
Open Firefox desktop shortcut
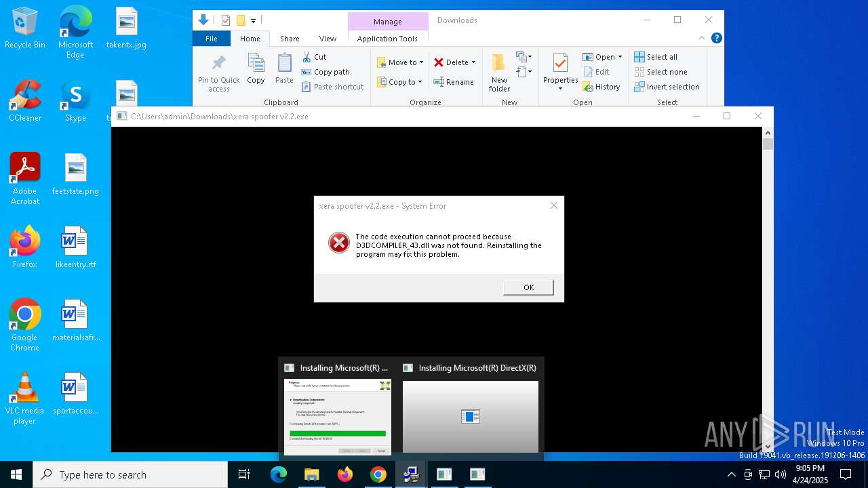25,248
